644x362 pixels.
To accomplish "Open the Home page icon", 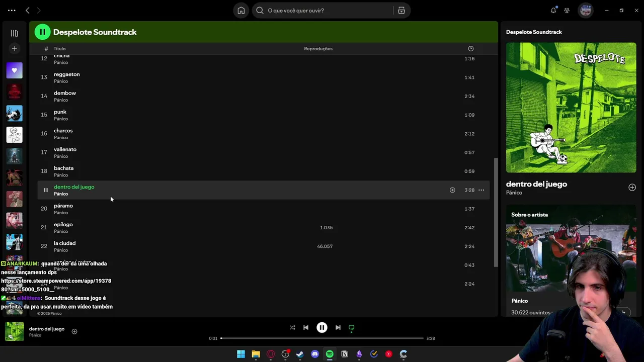I will [241, 10].
